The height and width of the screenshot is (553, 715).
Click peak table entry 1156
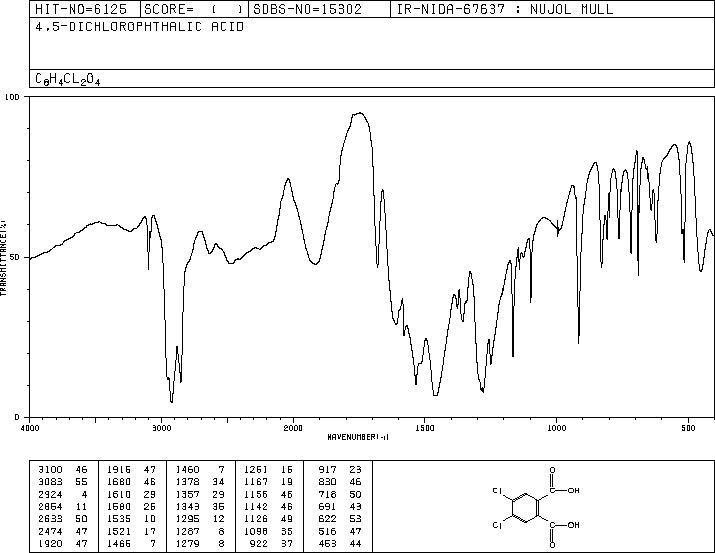click(269, 495)
